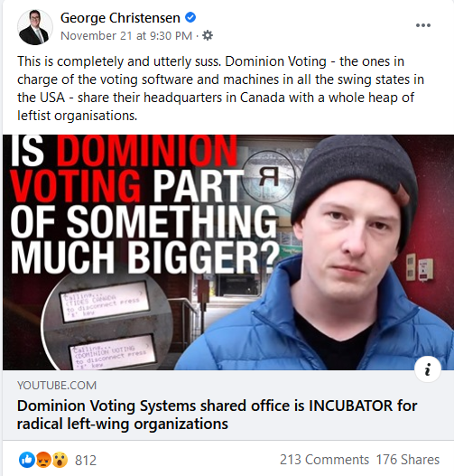Open the 176 Shares link

point(408,460)
